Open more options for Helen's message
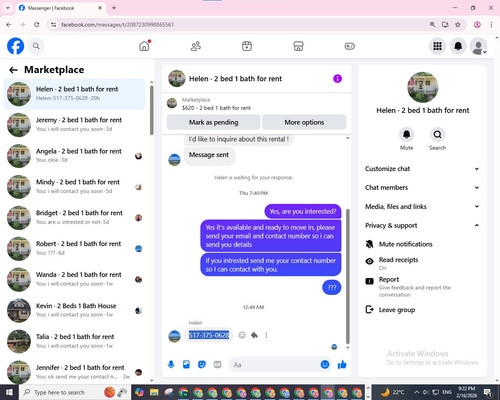 click(266, 335)
